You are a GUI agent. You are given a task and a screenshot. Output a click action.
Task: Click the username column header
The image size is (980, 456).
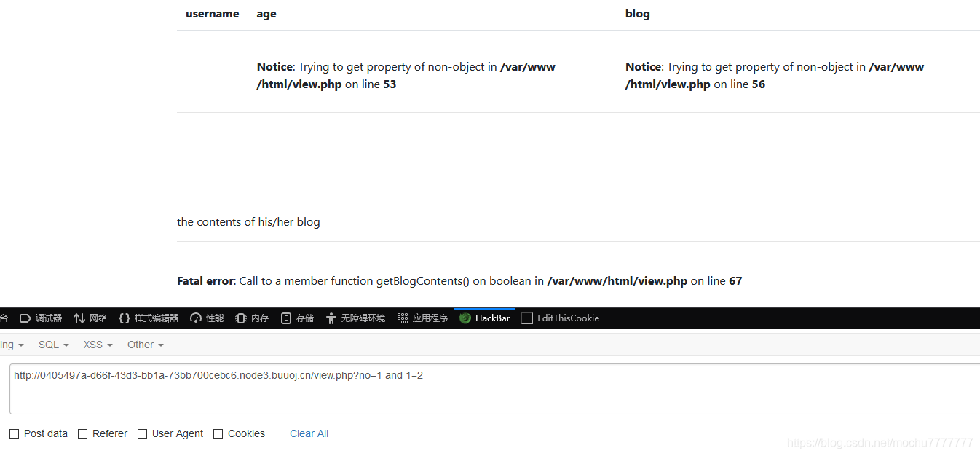pos(213,14)
